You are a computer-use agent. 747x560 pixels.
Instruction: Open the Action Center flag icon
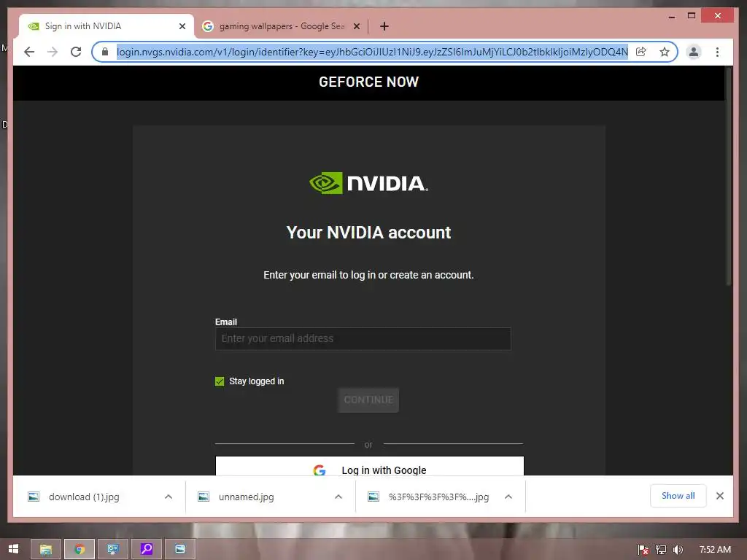pos(643,550)
